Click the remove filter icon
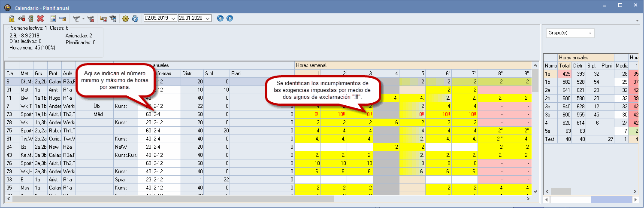 click(91, 18)
